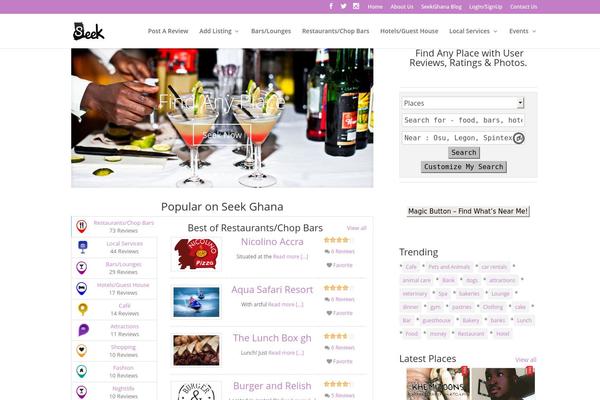Click the star rating of Nicolino Accra
Image resolution: width=600 pixels, height=400 pixels.
click(337, 240)
